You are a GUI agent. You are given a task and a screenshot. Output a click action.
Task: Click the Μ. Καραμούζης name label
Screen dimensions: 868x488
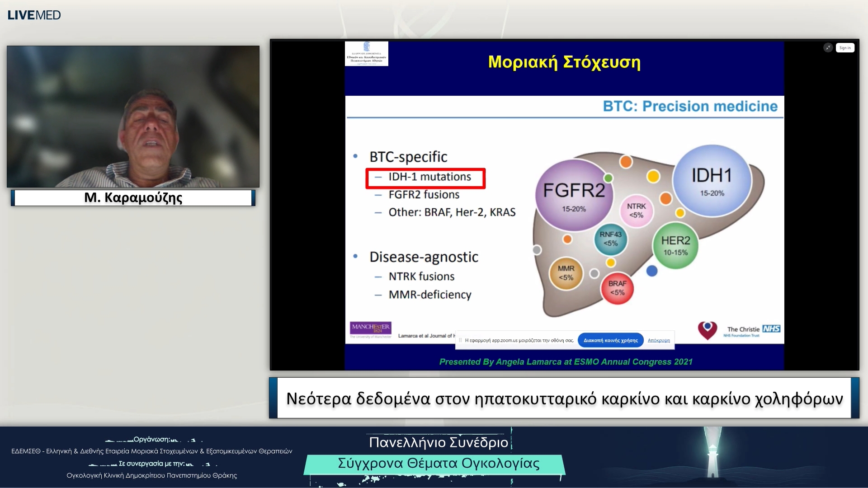[x=133, y=198]
